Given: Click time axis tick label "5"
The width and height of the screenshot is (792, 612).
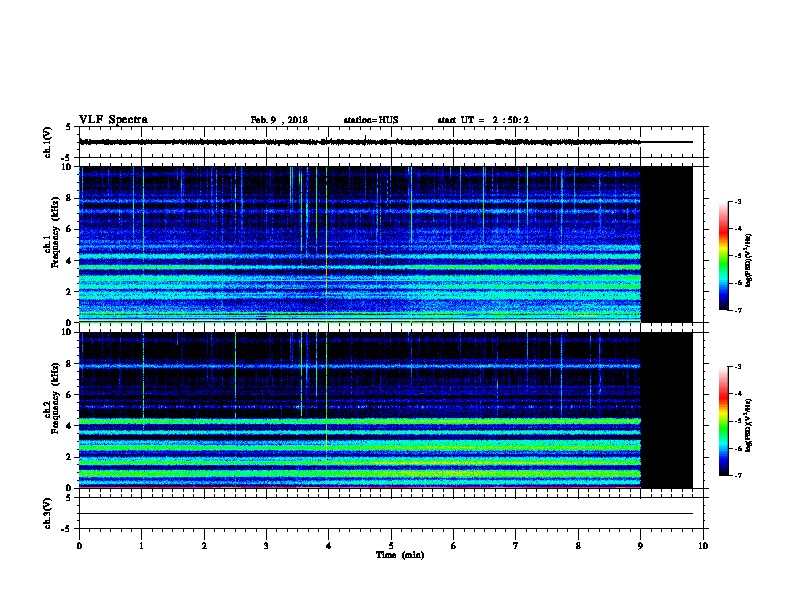Looking at the screenshot, I should pos(391,546).
